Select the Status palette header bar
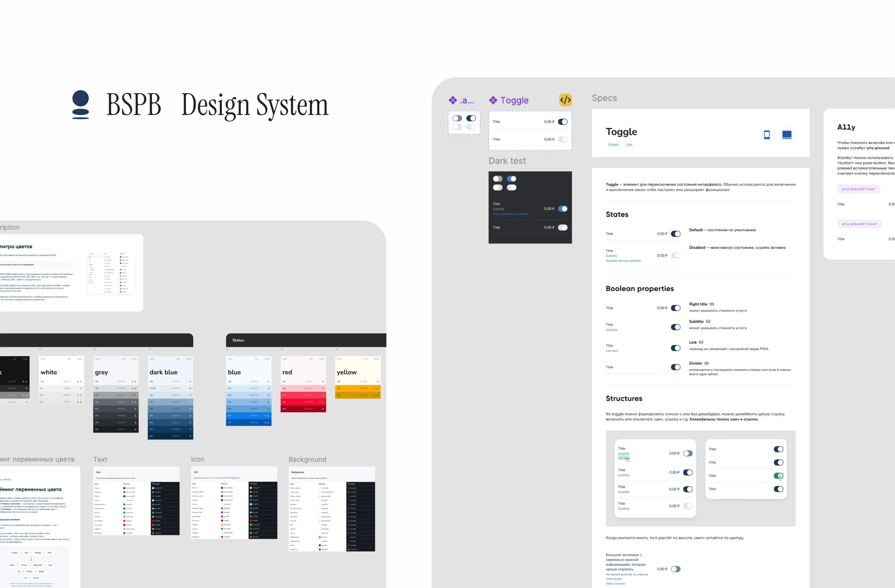895x588 pixels. 306,340
